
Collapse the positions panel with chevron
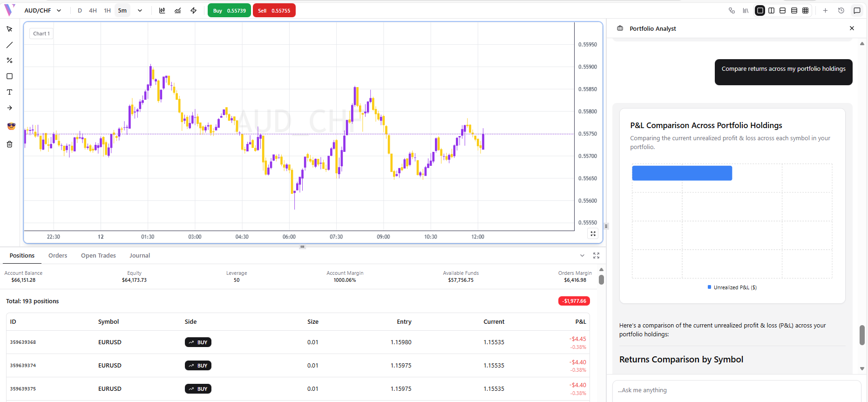click(582, 256)
